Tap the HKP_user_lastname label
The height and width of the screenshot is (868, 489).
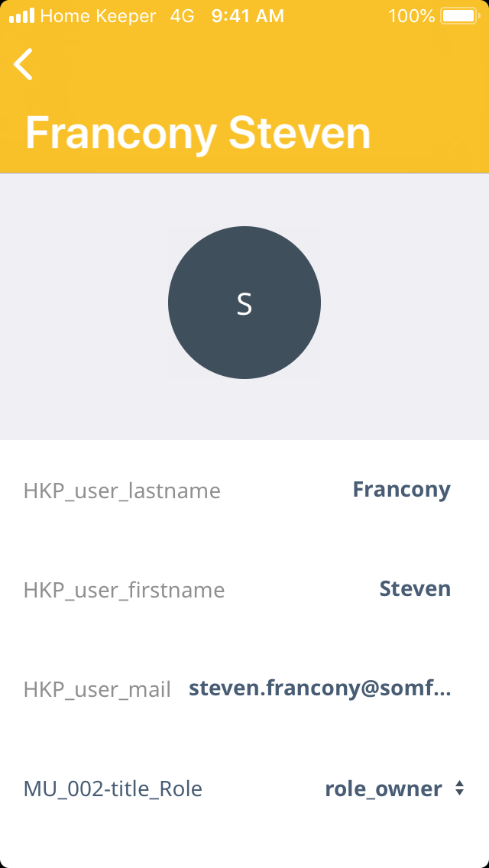click(x=122, y=491)
